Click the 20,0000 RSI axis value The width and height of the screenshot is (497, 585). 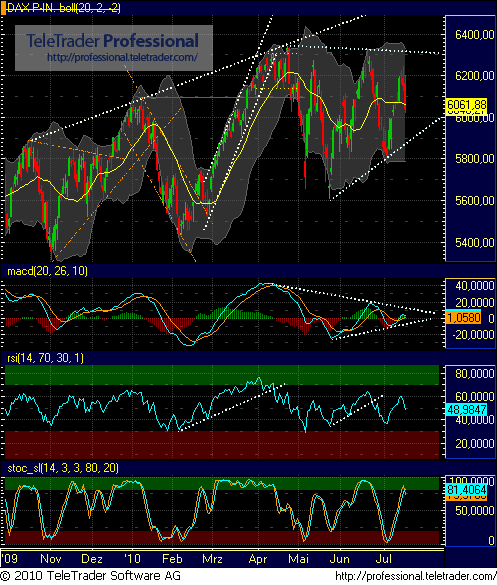[x=475, y=444]
